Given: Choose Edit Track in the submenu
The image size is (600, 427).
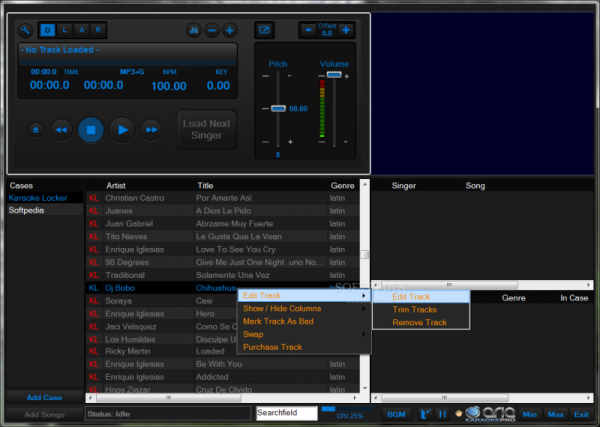Looking at the screenshot, I should [421, 297].
